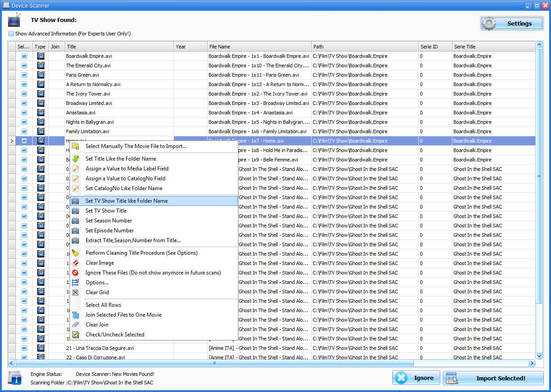Open the Settings button
Image resolution: width=551 pixels, height=392 pixels.
point(512,23)
